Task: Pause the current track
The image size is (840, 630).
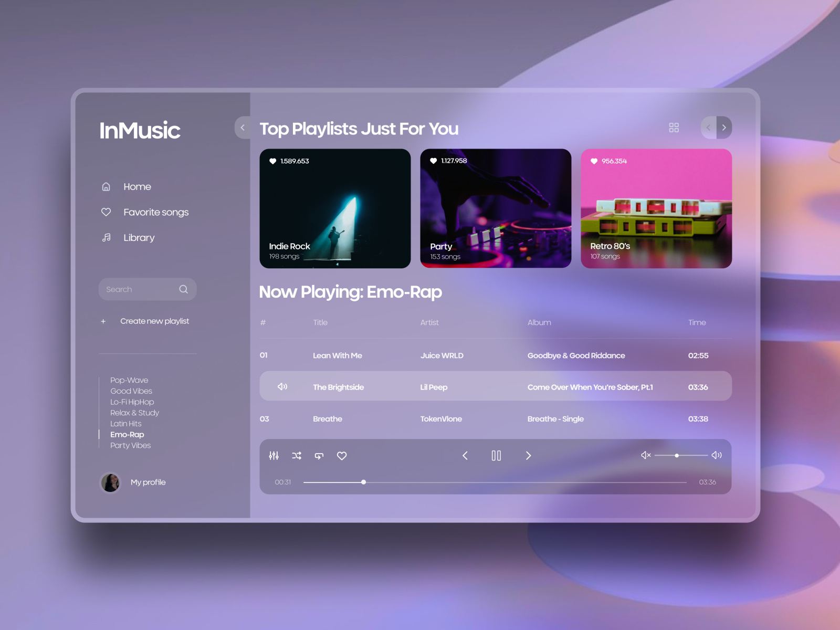Action: coord(496,456)
